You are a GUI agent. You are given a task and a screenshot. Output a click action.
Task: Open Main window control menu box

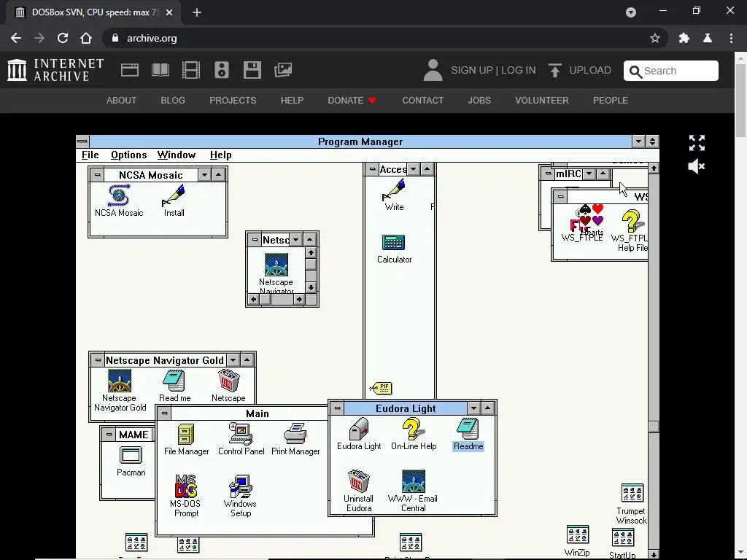click(x=164, y=413)
